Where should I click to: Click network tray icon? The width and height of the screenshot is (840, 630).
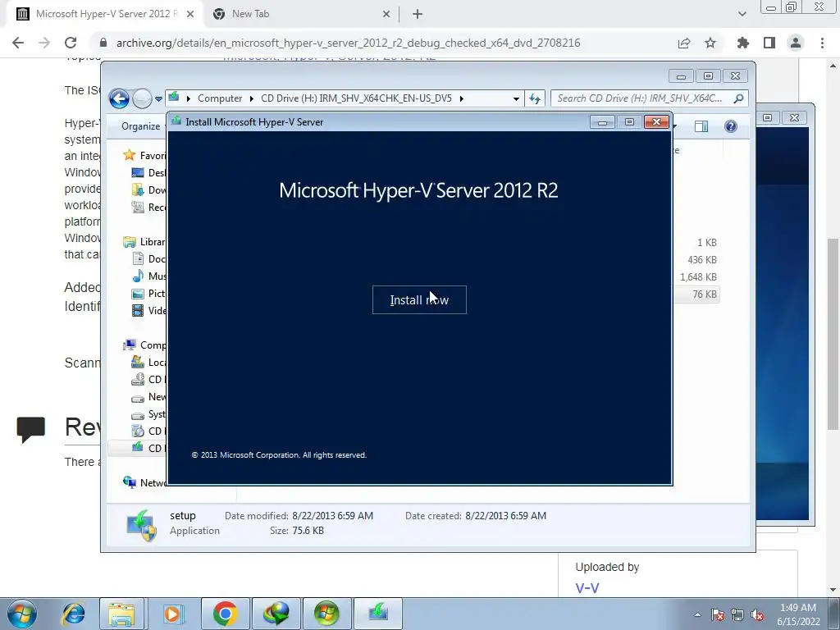737,614
